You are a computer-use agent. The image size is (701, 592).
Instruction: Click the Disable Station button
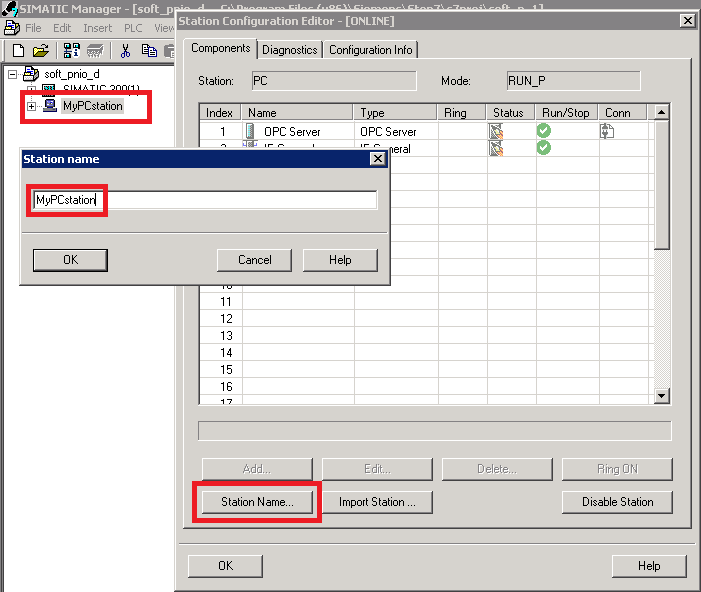tap(617, 502)
